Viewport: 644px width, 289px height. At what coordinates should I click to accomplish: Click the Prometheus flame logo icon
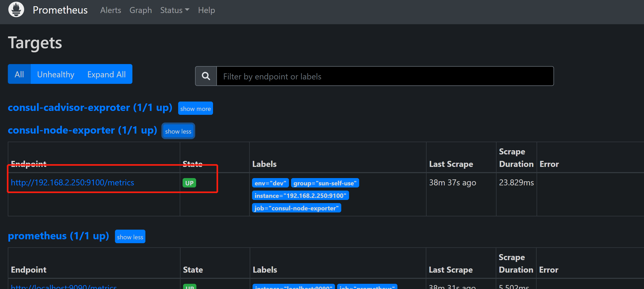point(16,10)
